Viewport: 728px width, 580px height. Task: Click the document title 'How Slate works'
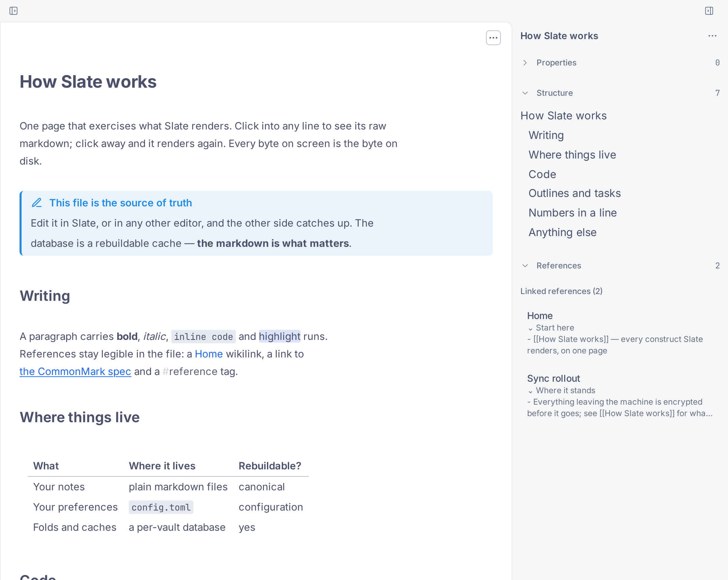tap(88, 82)
